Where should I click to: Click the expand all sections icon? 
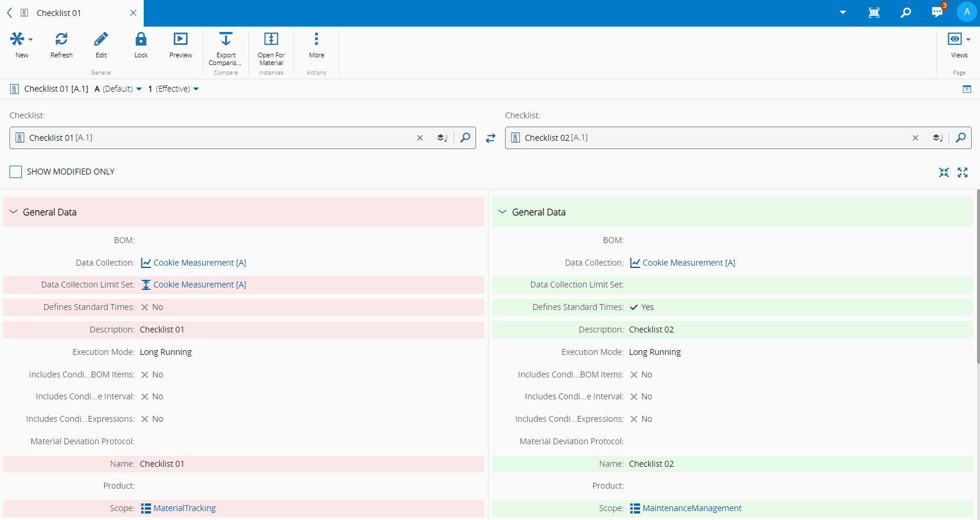coord(963,172)
